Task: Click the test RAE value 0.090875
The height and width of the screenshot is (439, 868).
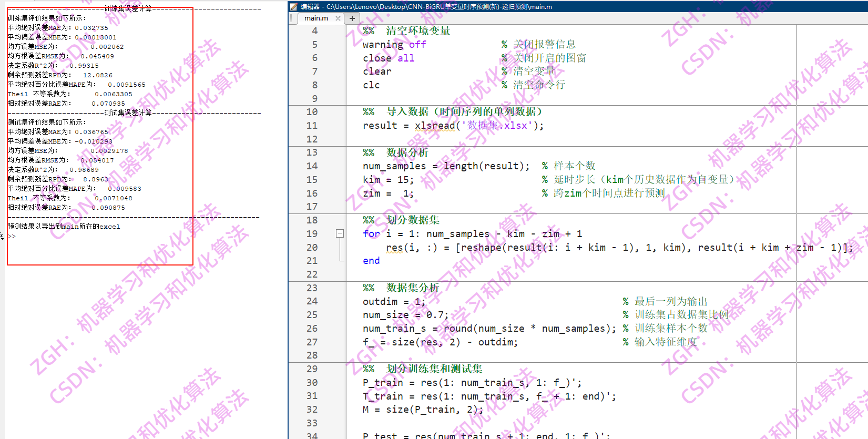Action: [x=108, y=208]
